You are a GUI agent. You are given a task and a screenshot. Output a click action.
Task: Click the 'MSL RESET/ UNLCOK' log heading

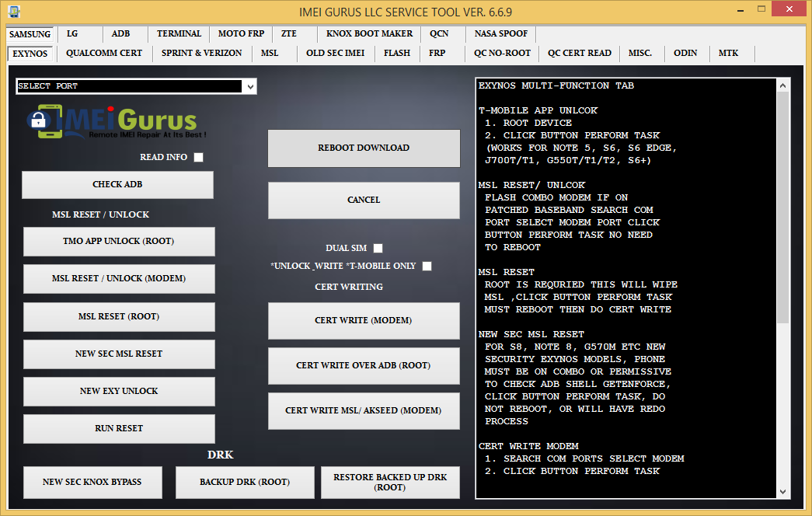click(x=531, y=185)
